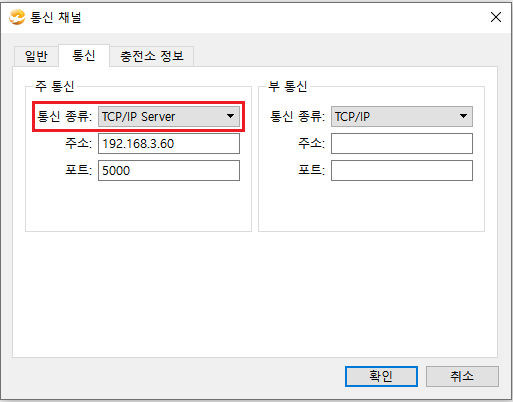Click the 통신 종류 label in 주 통신
Image resolution: width=513 pixels, height=402 pixels.
point(64,116)
